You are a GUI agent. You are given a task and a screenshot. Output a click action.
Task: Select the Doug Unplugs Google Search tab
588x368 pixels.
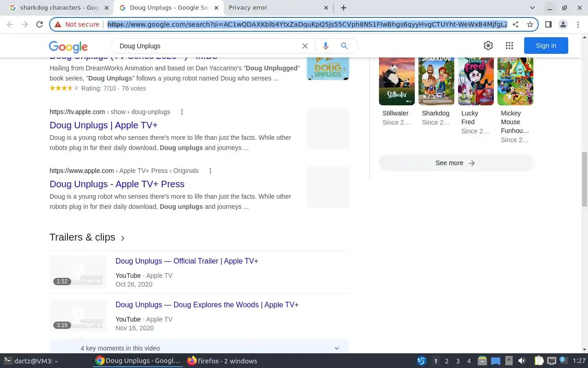click(x=169, y=8)
